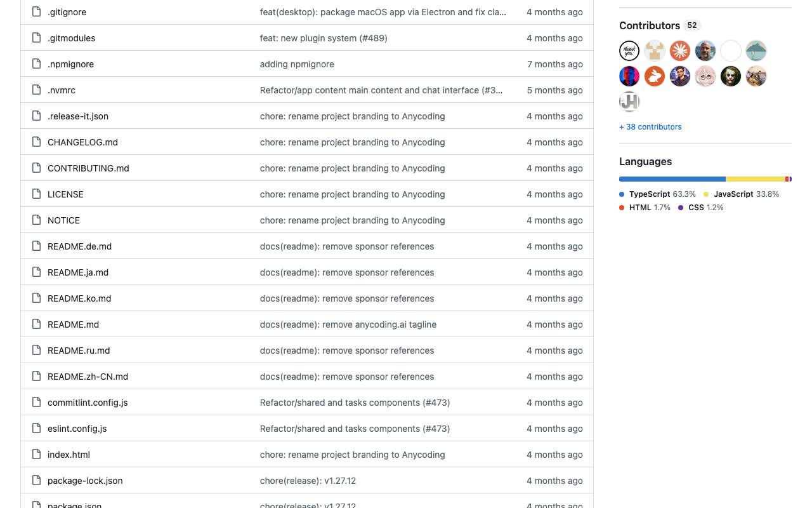Show the additional 38 contributors

pos(650,127)
